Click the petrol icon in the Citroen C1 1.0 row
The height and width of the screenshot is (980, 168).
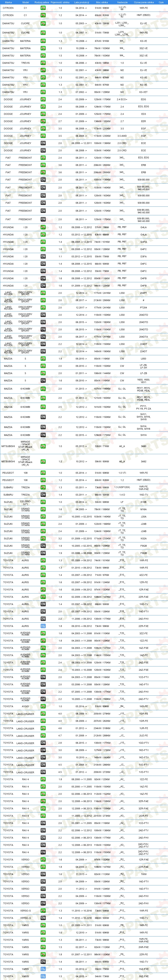[x=43, y=8]
